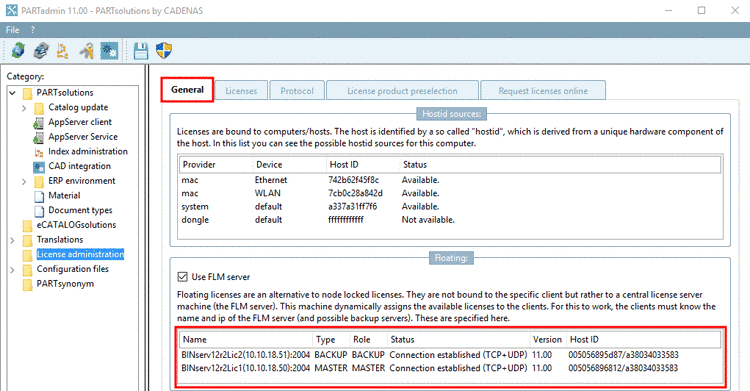Click the administrator shield toolbar icon
This screenshot has width=750, height=391.
164,50
